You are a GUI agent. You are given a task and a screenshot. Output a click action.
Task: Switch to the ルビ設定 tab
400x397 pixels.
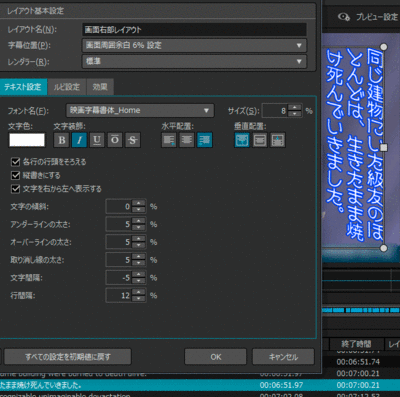pyautogui.click(x=67, y=87)
